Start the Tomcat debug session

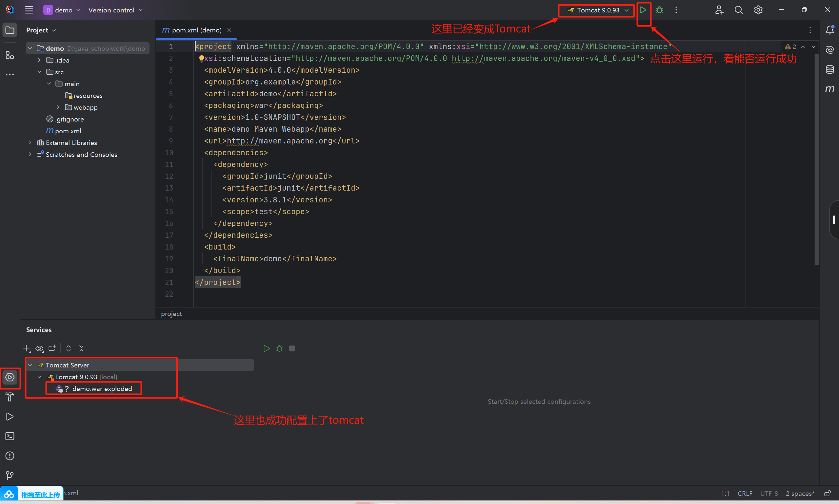pos(659,10)
